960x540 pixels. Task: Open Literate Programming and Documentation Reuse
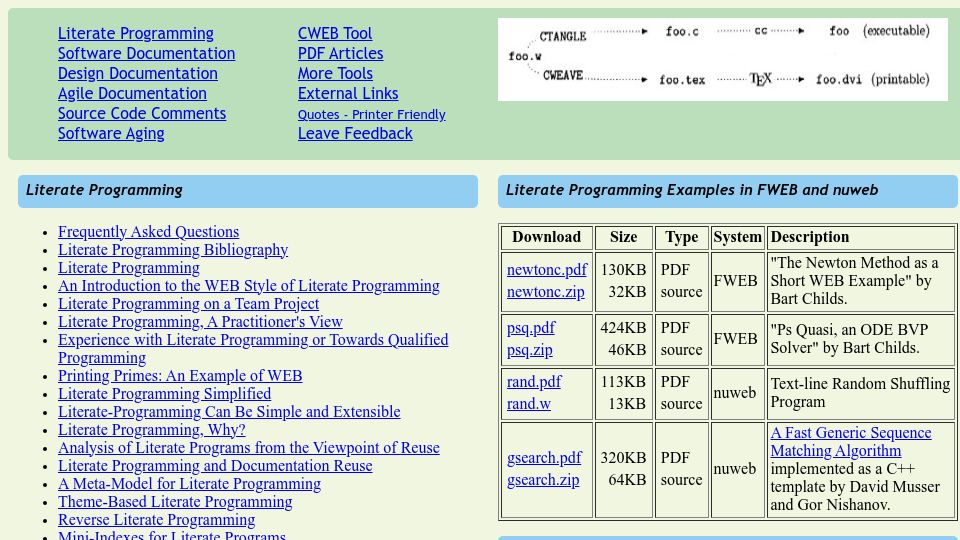[215, 466]
